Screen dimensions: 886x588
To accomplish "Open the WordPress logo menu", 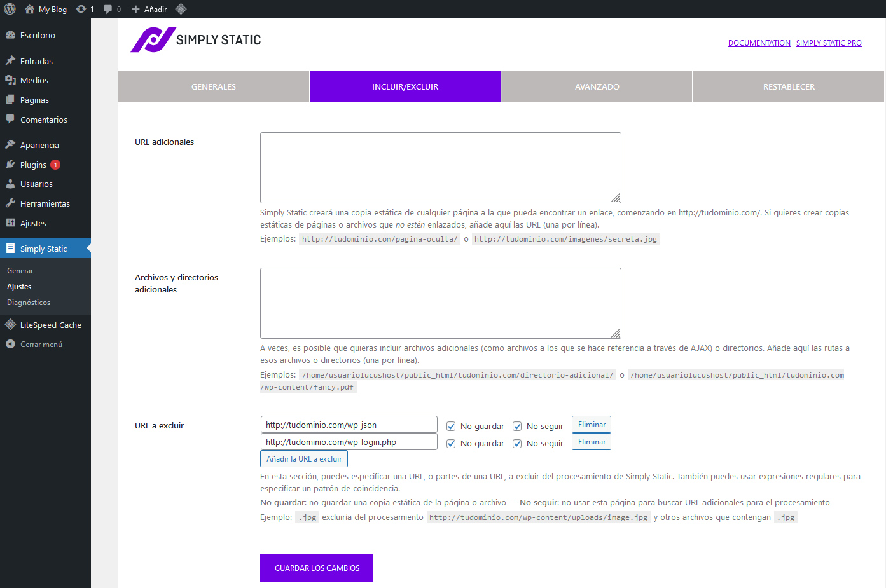I will [x=10, y=9].
